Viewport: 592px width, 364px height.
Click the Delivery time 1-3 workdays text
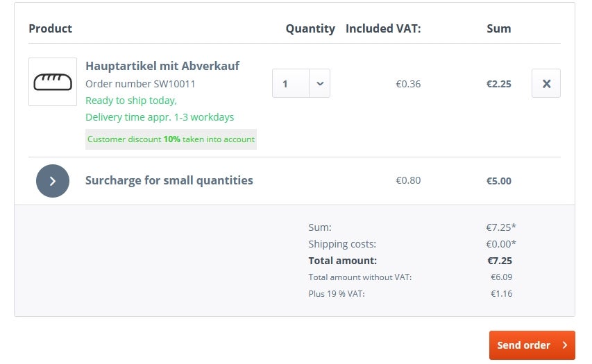point(160,117)
